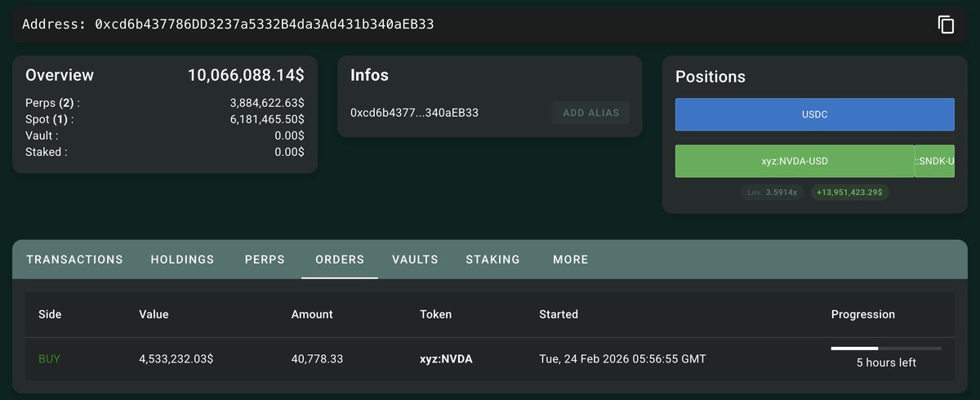Sort orders by Started column header

tap(559, 314)
